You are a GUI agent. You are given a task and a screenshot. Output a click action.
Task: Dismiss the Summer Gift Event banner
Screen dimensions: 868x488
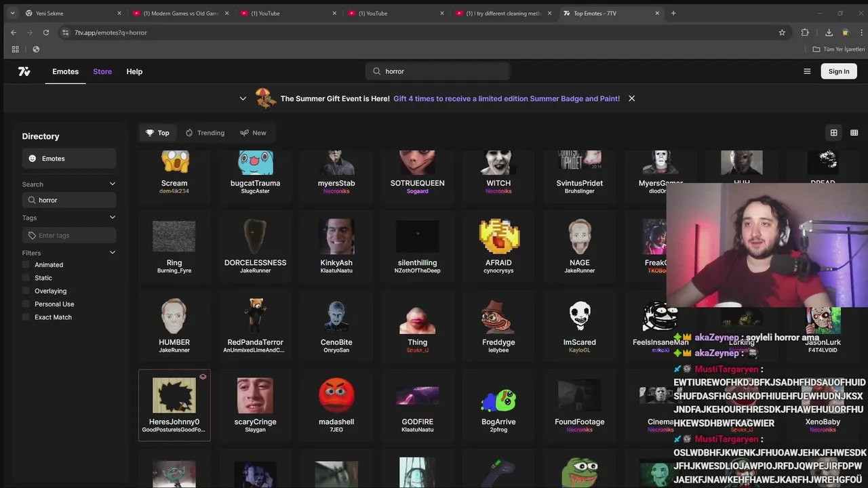(x=631, y=98)
